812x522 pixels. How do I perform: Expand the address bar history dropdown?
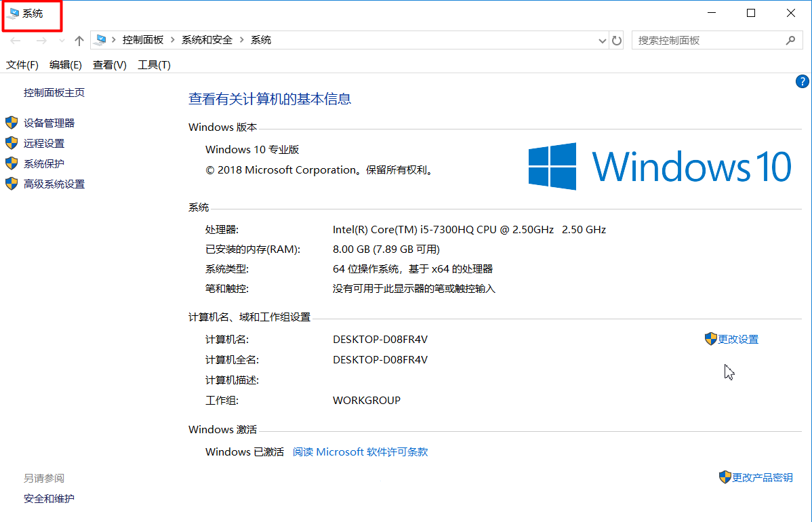[x=602, y=41]
